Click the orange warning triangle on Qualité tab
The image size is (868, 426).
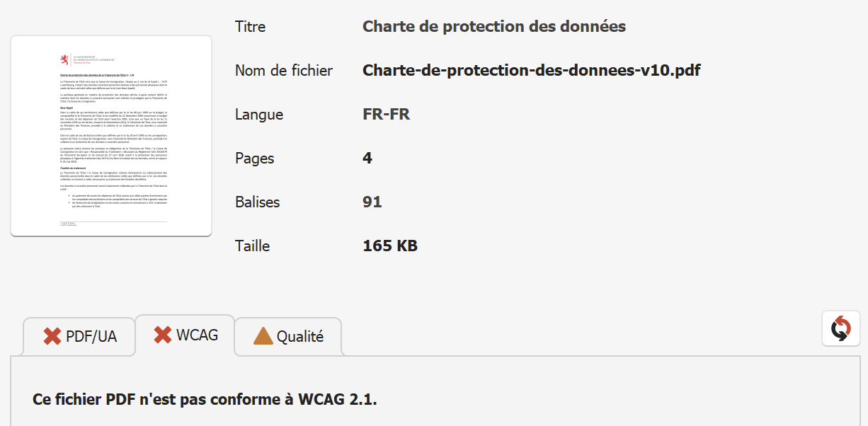[x=263, y=336]
